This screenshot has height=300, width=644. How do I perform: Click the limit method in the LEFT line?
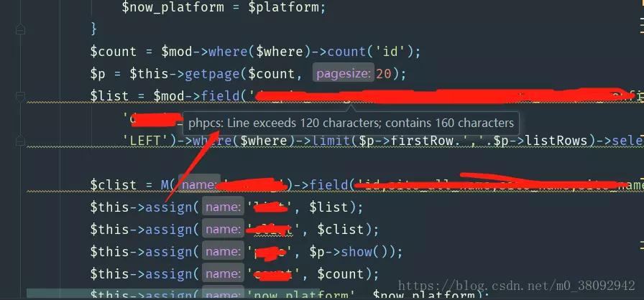click(x=332, y=141)
